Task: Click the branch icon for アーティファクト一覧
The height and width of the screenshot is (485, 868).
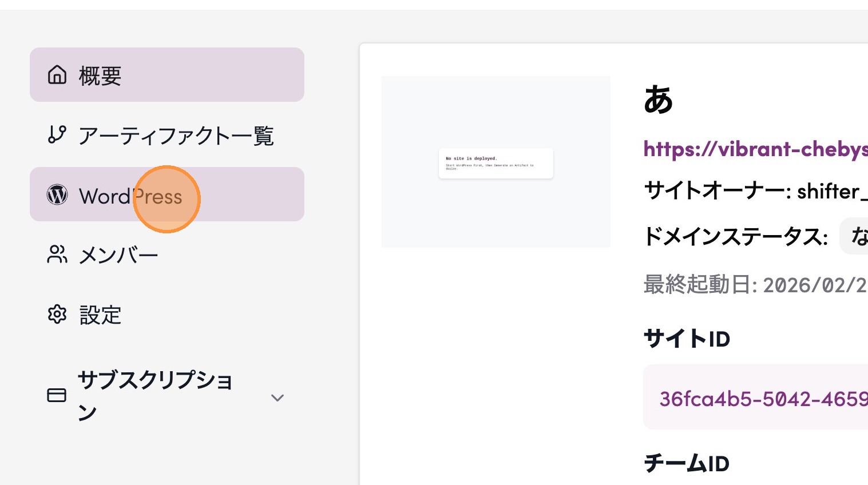Action: [x=57, y=135]
